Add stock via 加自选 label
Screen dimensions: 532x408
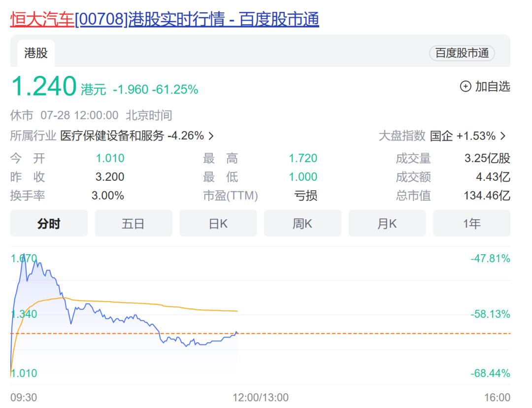coord(492,86)
